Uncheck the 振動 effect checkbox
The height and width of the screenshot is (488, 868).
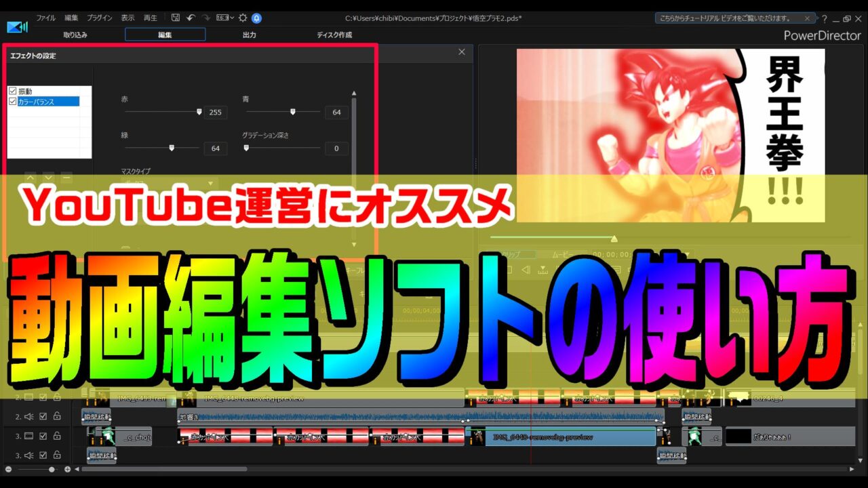click(x=13, y=91)
